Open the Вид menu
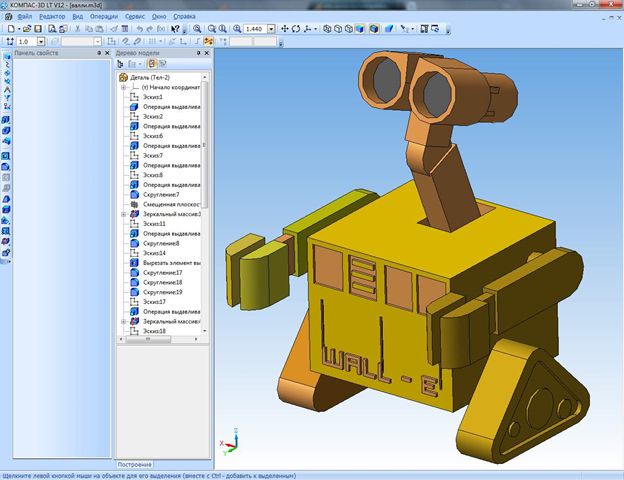Screen dimensions: 624x480 [78, 17]
